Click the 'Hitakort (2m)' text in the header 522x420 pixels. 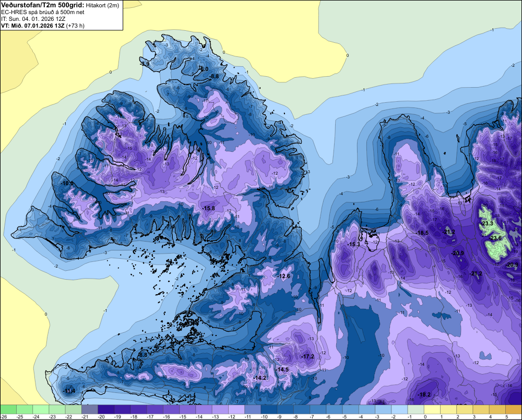tap(102, 5)
